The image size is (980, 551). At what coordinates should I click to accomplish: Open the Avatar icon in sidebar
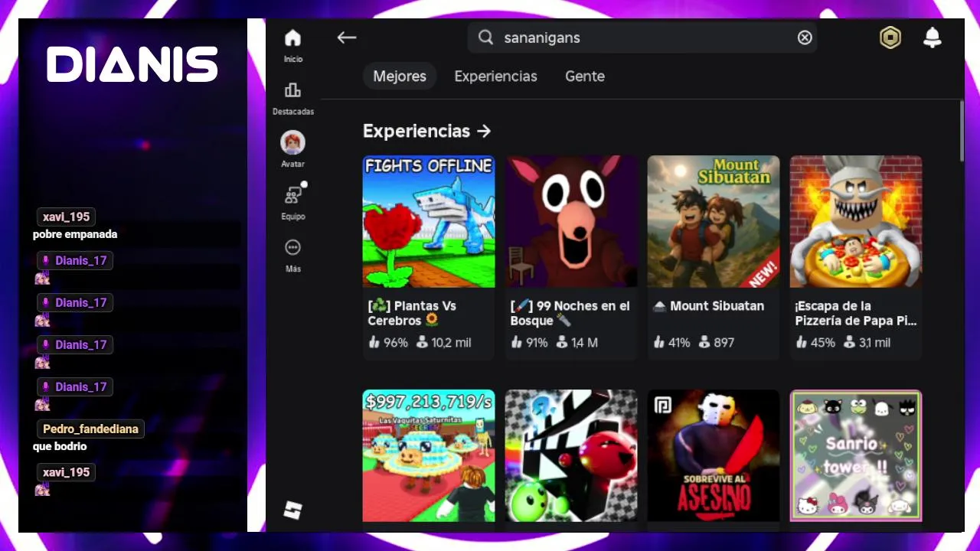(x=292, y=142)
